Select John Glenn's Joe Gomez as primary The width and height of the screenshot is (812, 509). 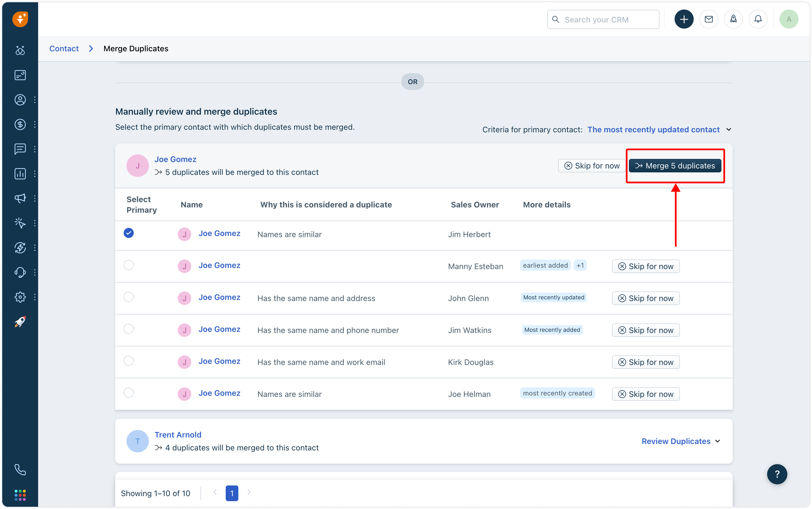coord(129,297)
